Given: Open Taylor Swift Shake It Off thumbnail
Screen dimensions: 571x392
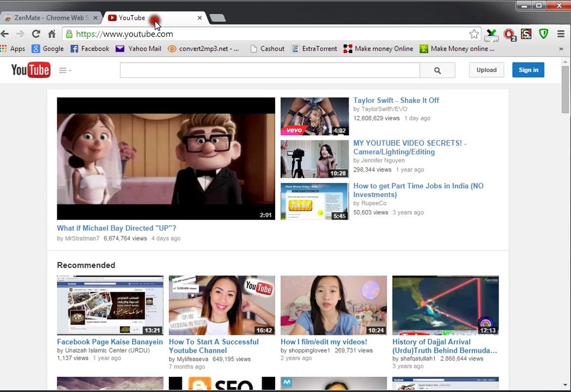Looking at the screenshot, I should click(314, 117).
